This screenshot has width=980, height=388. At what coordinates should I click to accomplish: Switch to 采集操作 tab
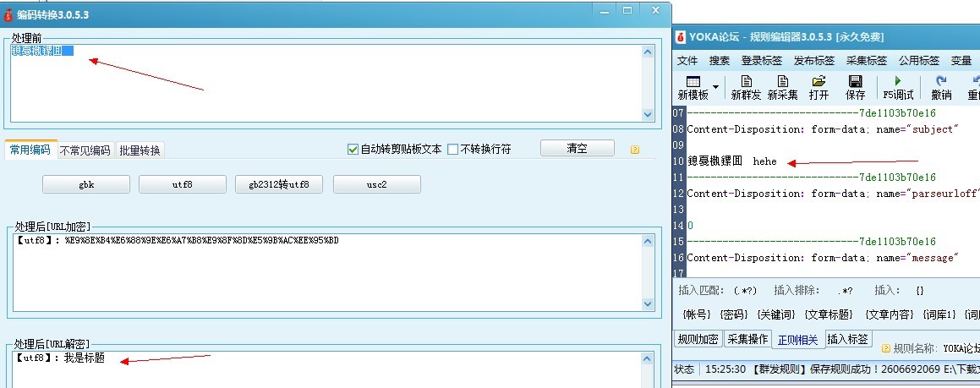747,339
